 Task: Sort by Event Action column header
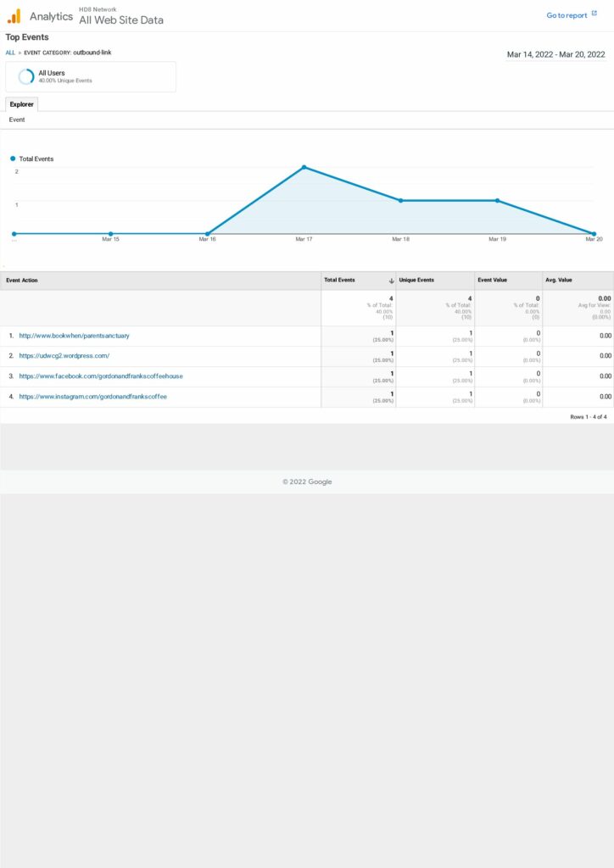click(22, 281)
